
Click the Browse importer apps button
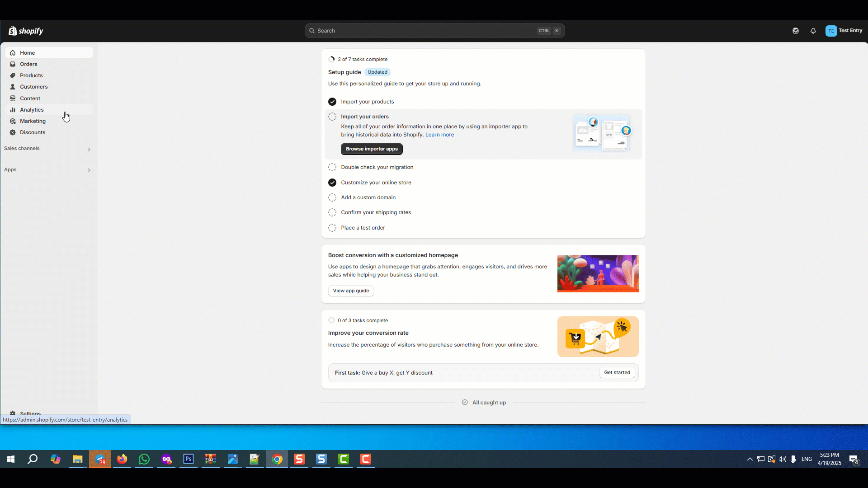pos(372,149)
